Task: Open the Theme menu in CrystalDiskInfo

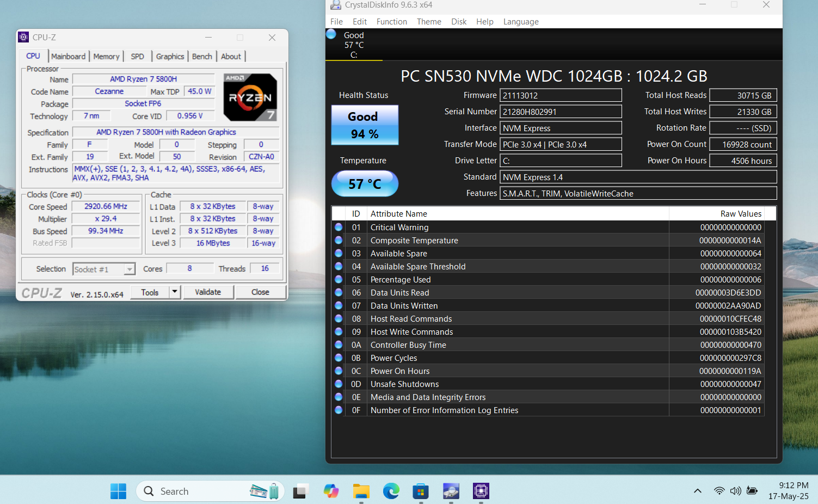Action: (x=429, y=22)
